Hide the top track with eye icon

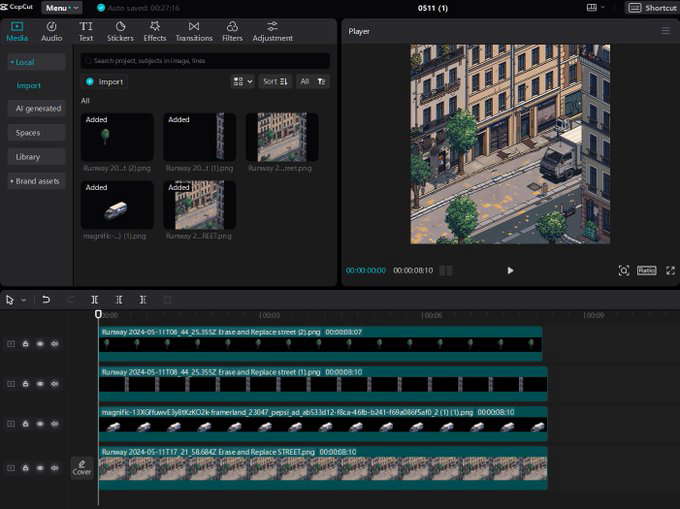tap(40, 343)
